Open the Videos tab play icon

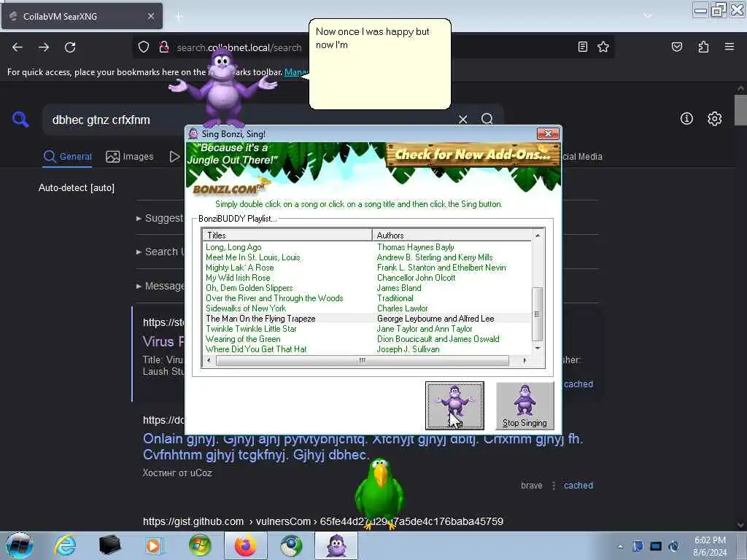point(175,157)
